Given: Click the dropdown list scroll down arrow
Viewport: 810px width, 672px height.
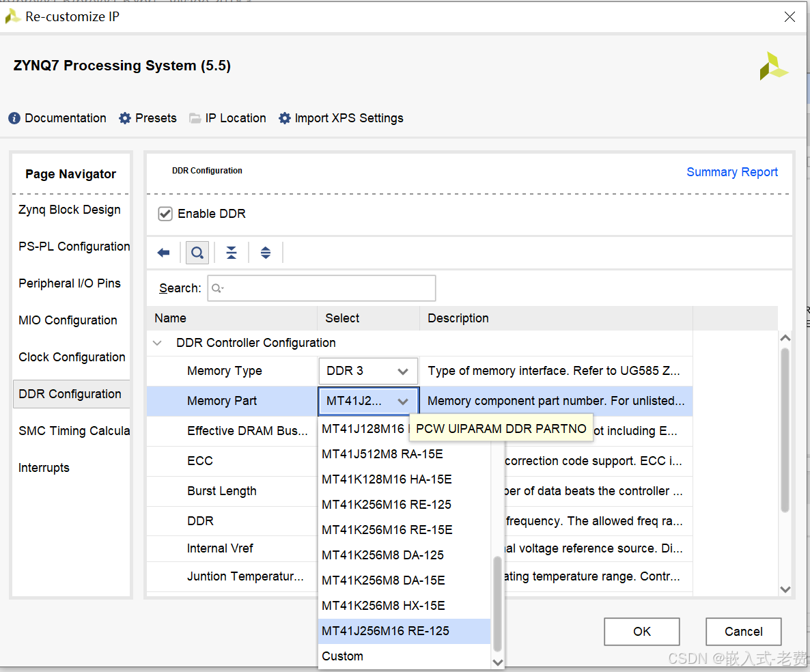Looking at the screenshot, I should click(497, 662).
